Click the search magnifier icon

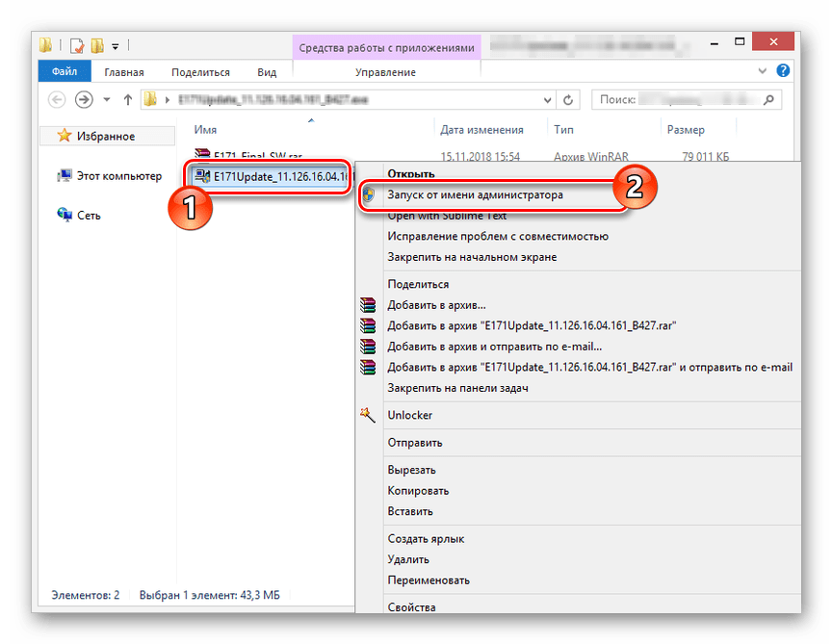[768, 99]
